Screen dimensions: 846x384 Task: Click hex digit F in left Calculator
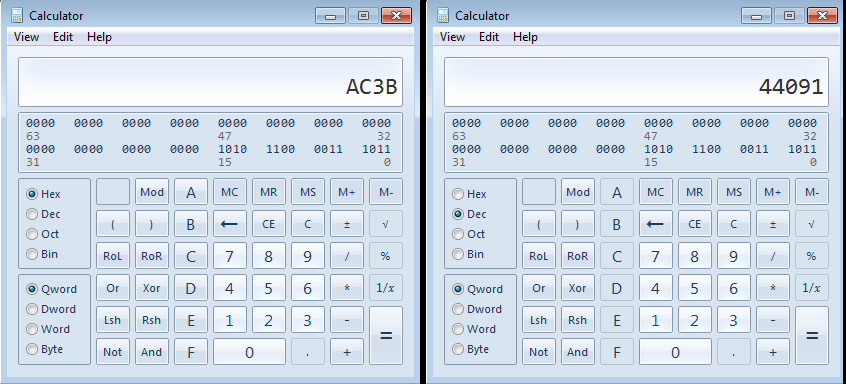pyautogui.click(x=190, y=352)
